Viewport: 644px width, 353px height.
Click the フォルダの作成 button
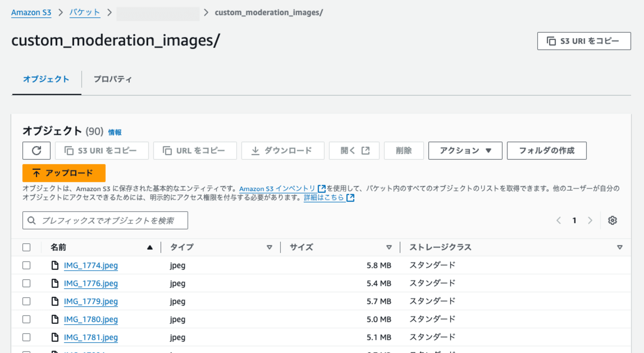click(546, 151)
